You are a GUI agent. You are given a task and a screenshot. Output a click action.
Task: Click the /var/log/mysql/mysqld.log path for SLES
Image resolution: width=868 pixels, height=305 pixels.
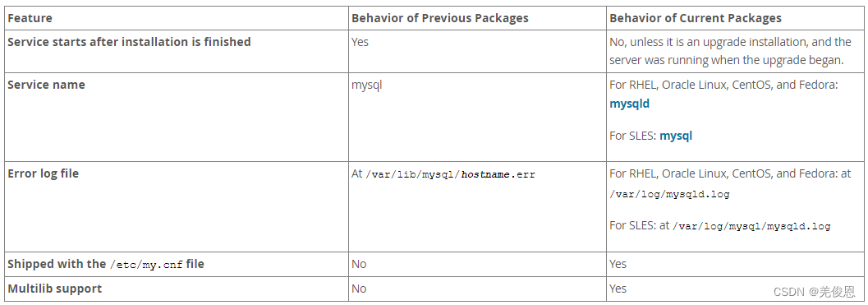(x=751, y=226)
